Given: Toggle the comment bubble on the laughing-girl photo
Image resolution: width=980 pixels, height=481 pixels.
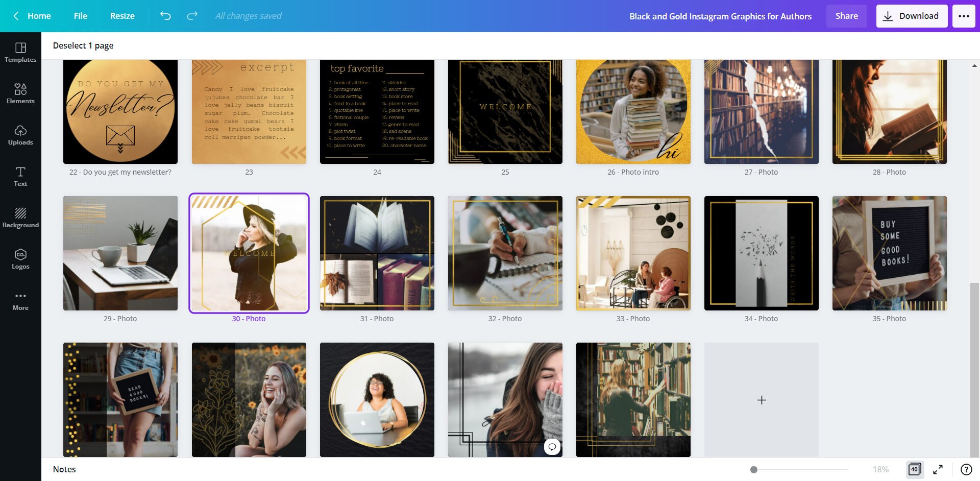Looking at the screenshot, I should 552,447.
